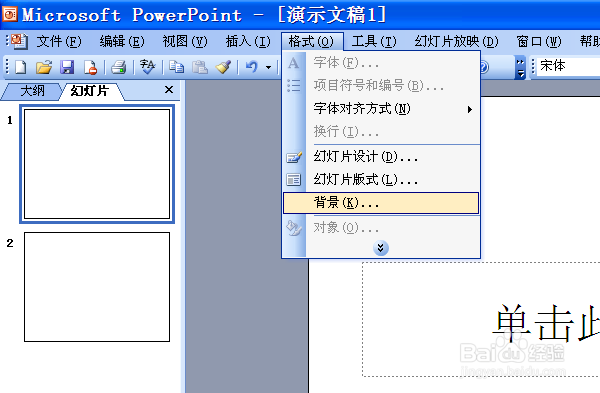This screenshot has height=393, width=600.
Task: Select slide 1 thumbnail
Action: 97,164
